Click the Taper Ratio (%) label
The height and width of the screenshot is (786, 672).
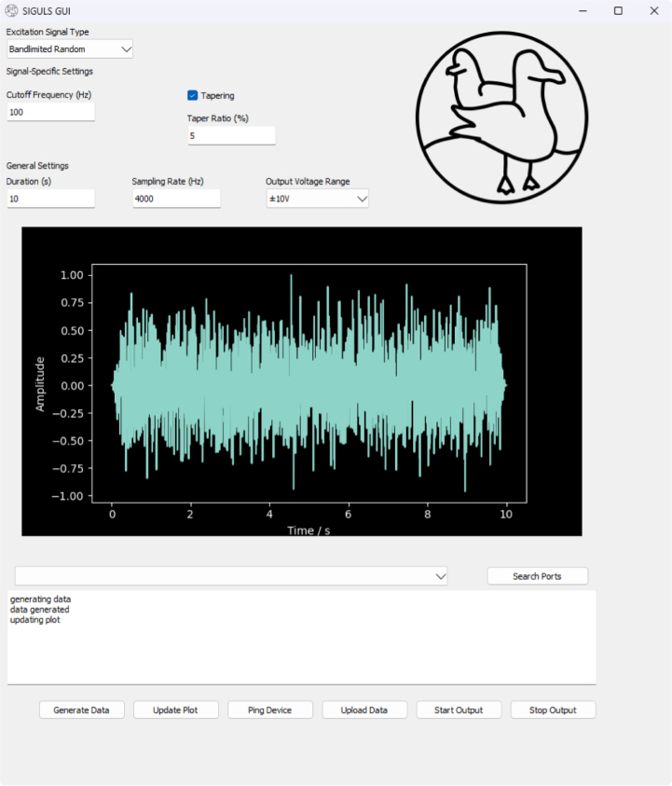218,118
